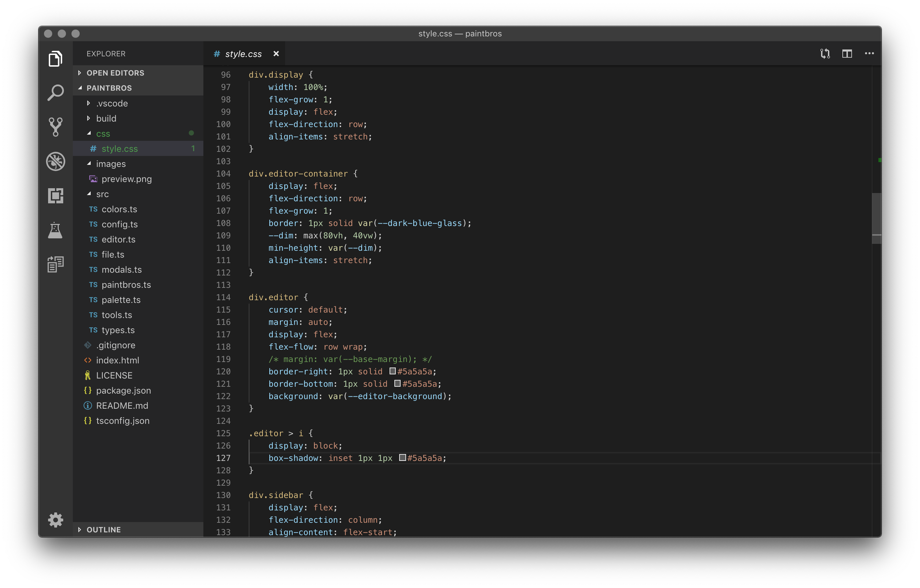
Task: Open README.md from the explorer
Action: tap(122, 405)
